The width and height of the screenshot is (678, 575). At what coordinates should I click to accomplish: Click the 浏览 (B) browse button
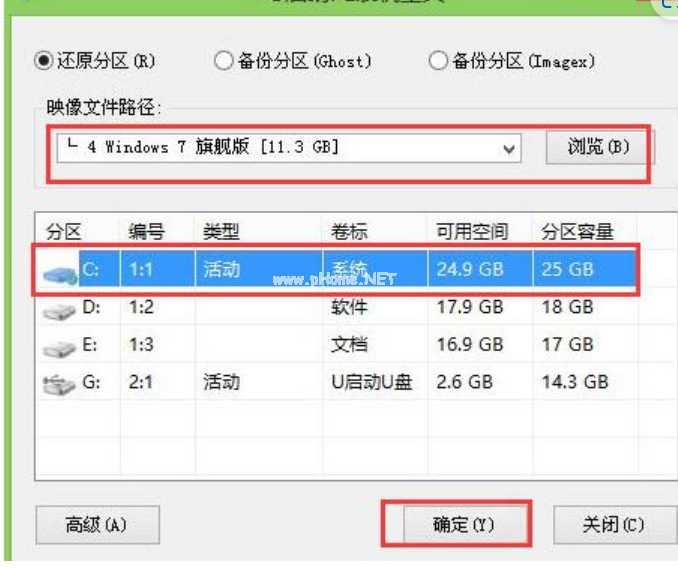click(x=598, y=147)
